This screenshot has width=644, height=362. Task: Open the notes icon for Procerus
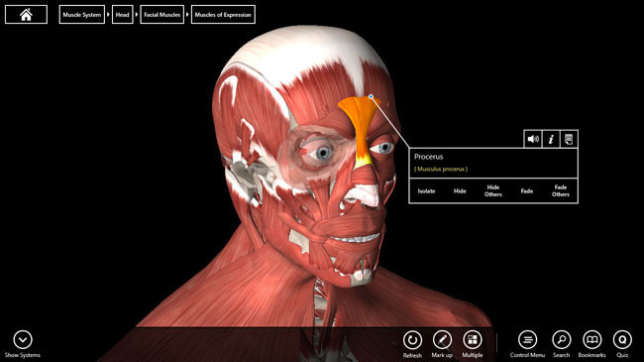[x=569, y=139]
